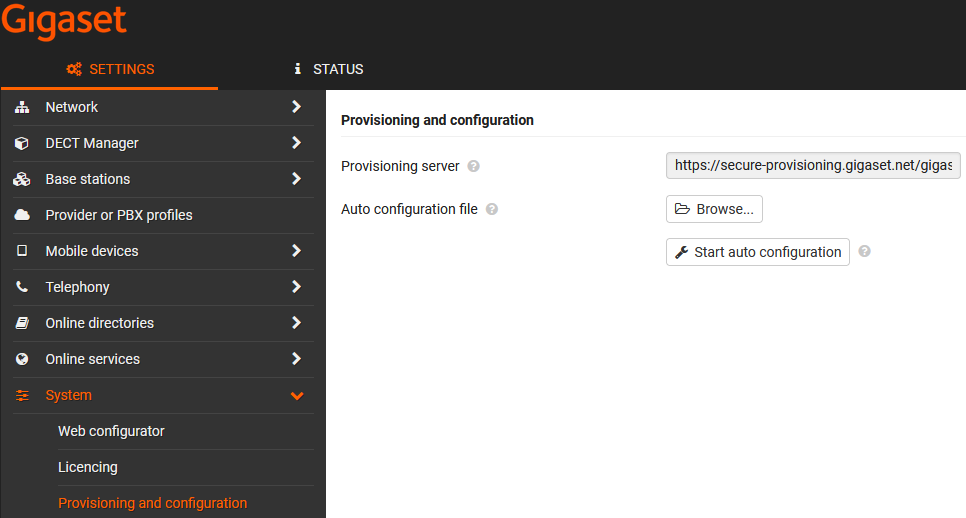This screenshot has width=966, height=518.
Task: Switch to the STATUS tab
Action: [x=329, y=69]
